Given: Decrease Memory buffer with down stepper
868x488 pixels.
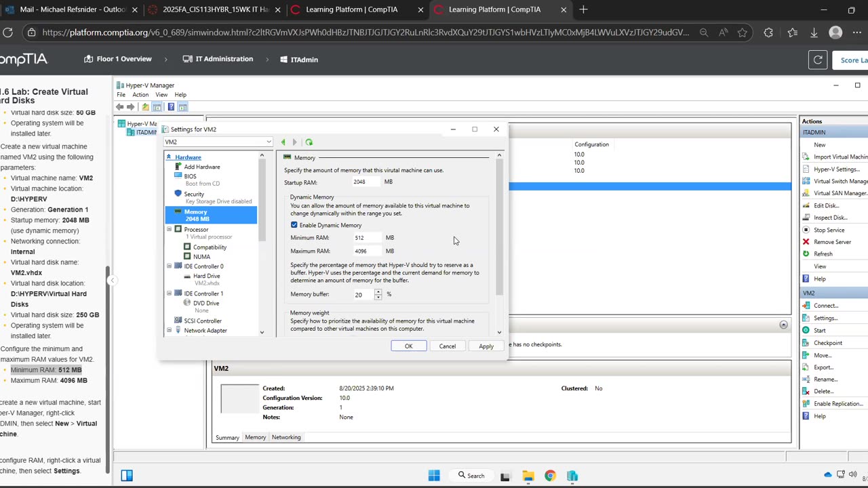Looking at the screenshot, I should [x=378, y=297].
